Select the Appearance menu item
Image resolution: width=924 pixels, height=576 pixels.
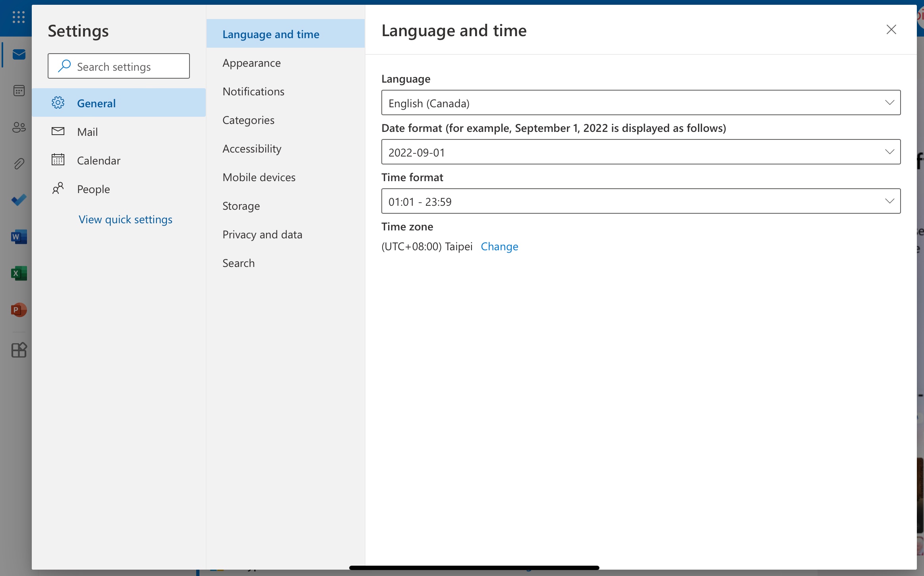click(251, 62)
